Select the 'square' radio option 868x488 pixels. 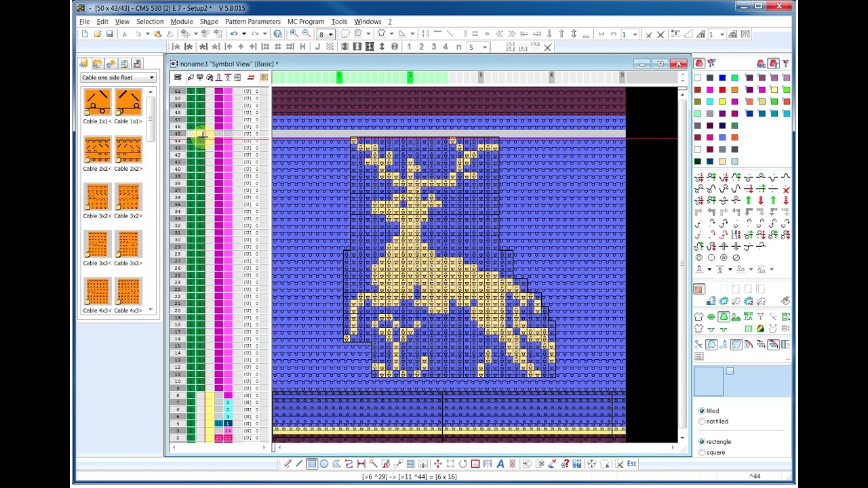pos(702,453)
